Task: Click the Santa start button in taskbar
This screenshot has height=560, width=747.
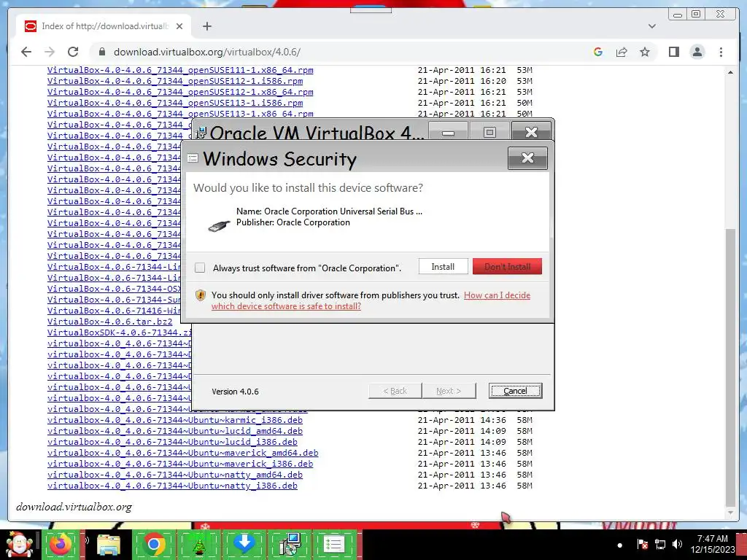Action: pyautogui.click(x=19, y=544)
